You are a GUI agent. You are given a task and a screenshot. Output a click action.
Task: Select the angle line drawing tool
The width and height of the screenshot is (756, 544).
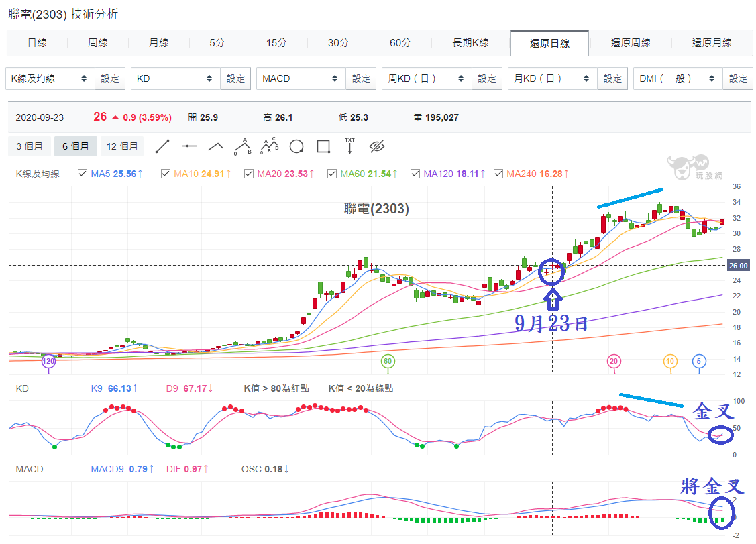(x=215, y=146)
